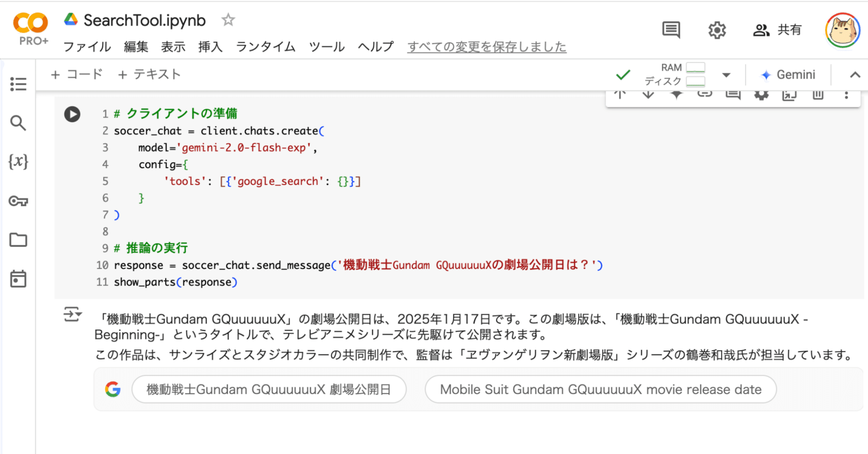Open the variables inspector

coord(18,163)
